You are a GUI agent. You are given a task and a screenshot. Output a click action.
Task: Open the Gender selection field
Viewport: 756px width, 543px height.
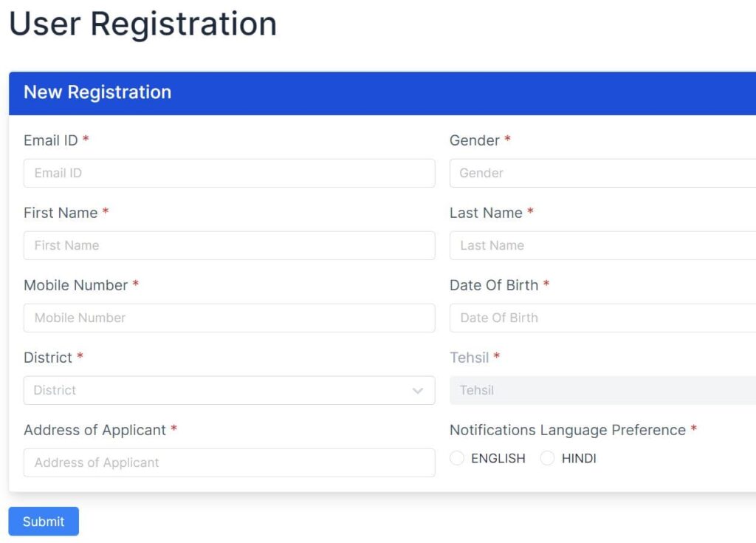coord(602,174)
